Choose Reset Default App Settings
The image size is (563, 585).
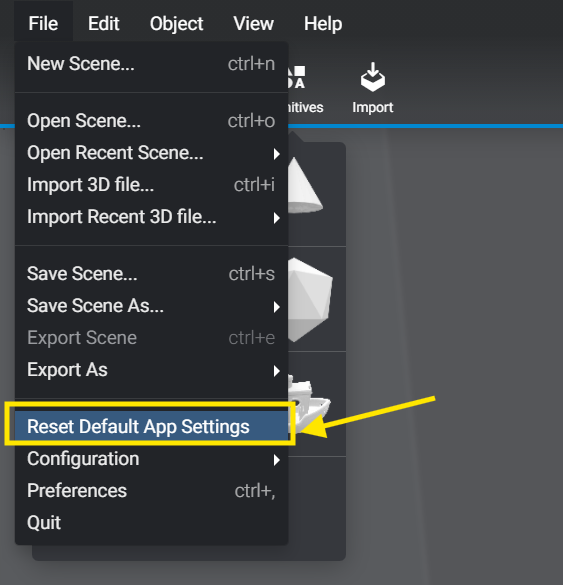pyautogui.click(x=151, y=426)
